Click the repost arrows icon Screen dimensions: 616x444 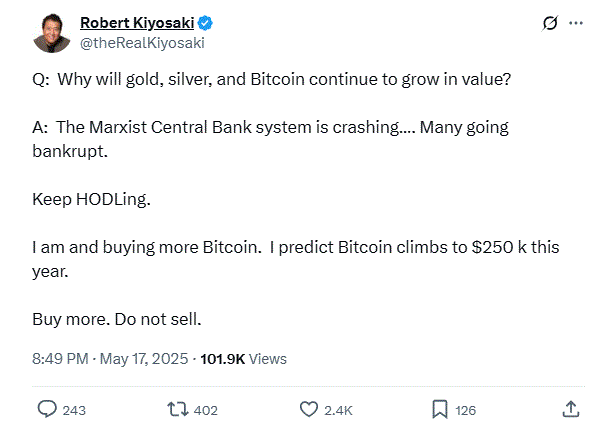[x=178, y=409]
